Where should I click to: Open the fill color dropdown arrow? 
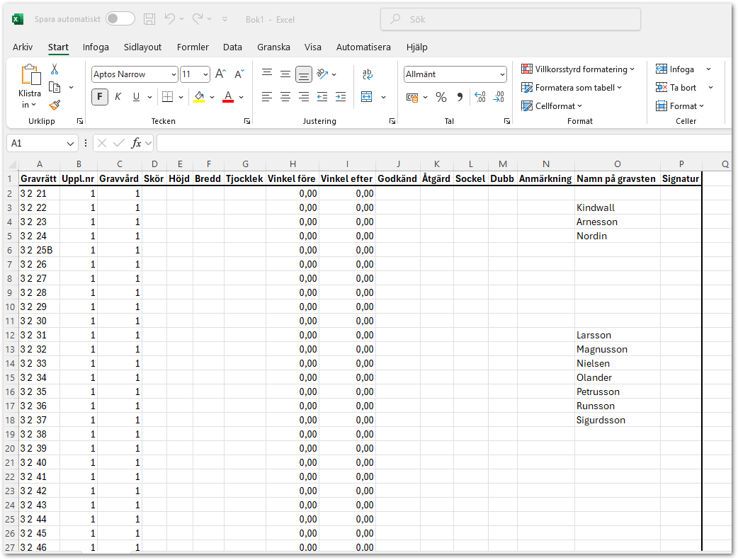pyautogui.click(x=212, y=98)
